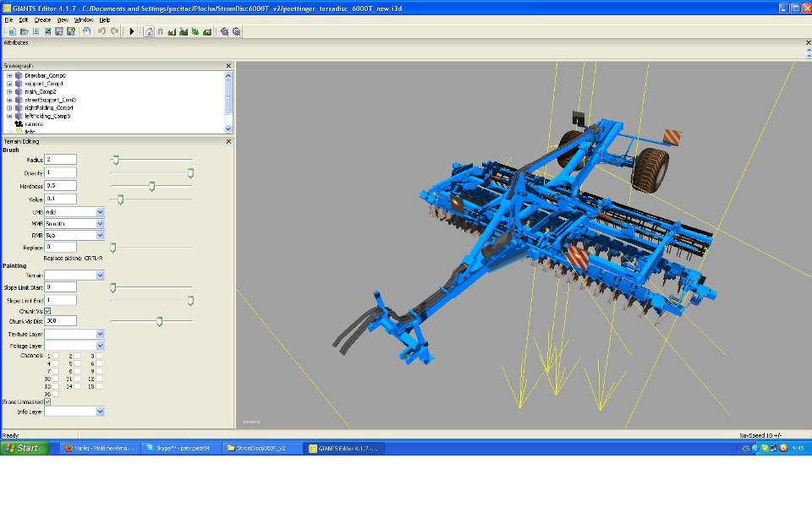This screenshot has width=812, height=518.
Task: Enable channel 12 checkbox
Action: (x=99, y=379)
